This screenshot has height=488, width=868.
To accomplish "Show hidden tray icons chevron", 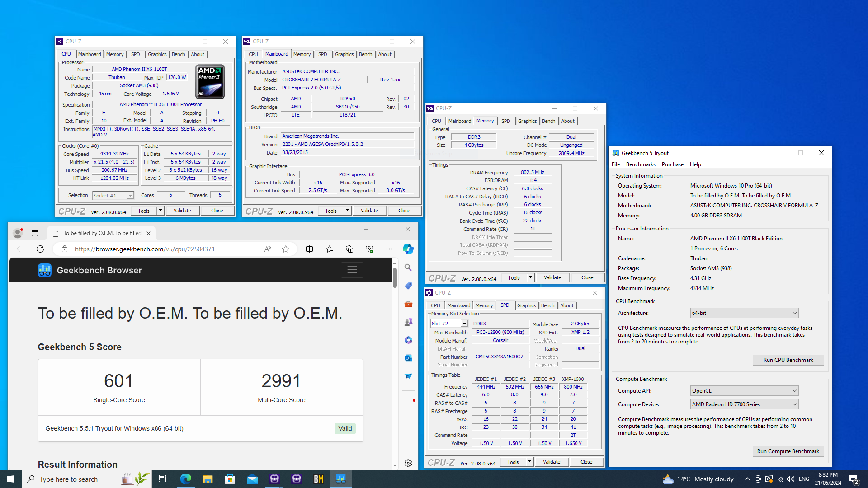I will 747,479.
